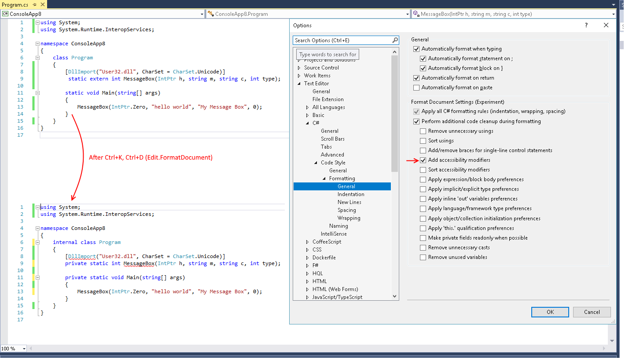
Task: Click the C# icon beside ConsoleApp8 project dropdown
Action: (6, 14)
